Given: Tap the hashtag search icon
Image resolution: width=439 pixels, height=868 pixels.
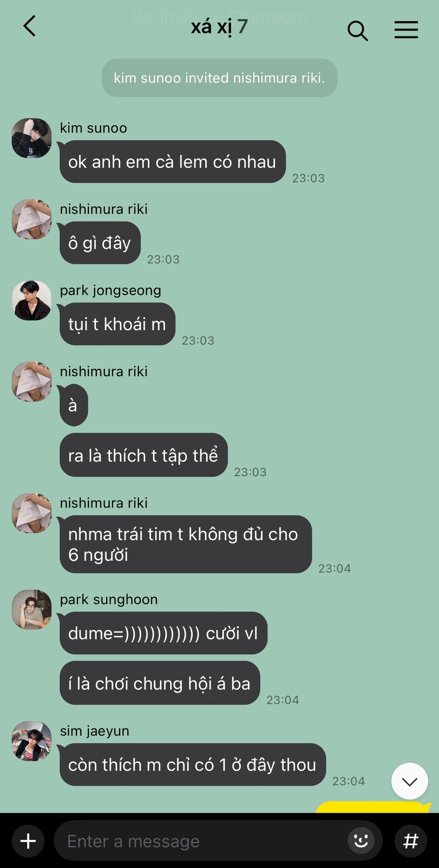Looking at the screenshot, I should click(x=411, y=841).
